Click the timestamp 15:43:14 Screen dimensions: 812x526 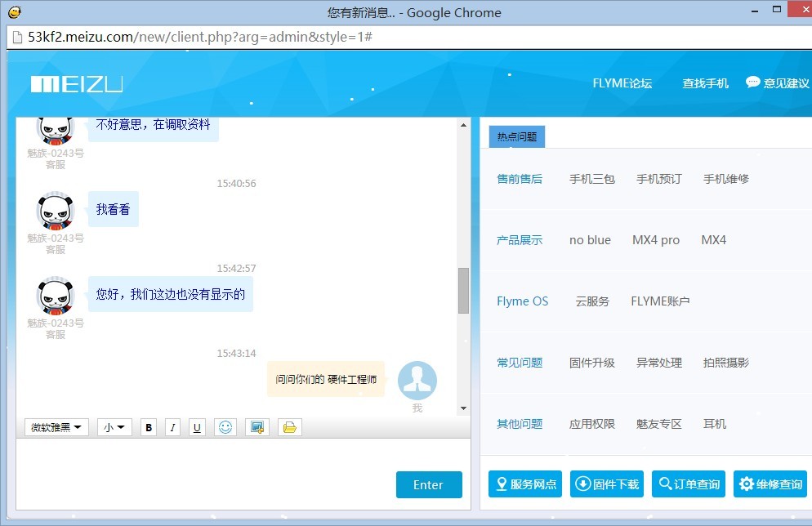click(x=236, y=353)
